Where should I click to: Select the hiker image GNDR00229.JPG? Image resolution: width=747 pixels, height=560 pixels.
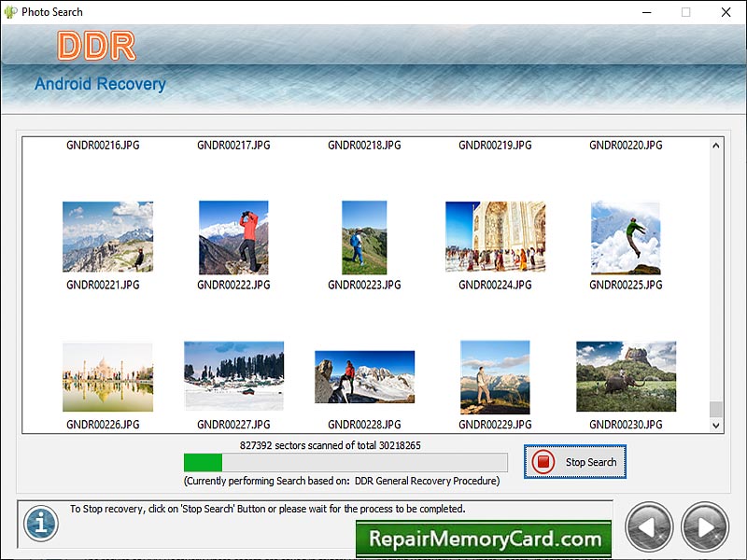pos(495,377)
